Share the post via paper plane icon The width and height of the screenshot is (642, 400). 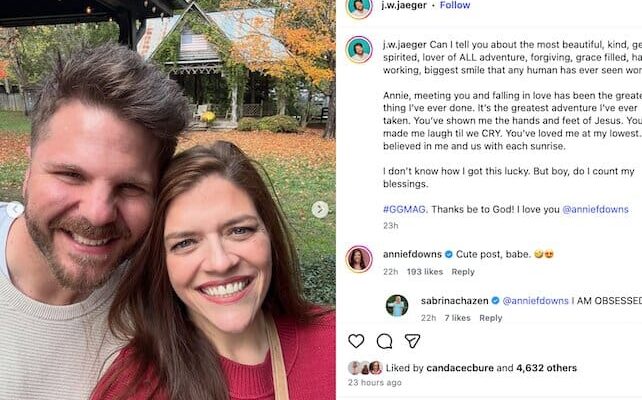coord(412,341)
